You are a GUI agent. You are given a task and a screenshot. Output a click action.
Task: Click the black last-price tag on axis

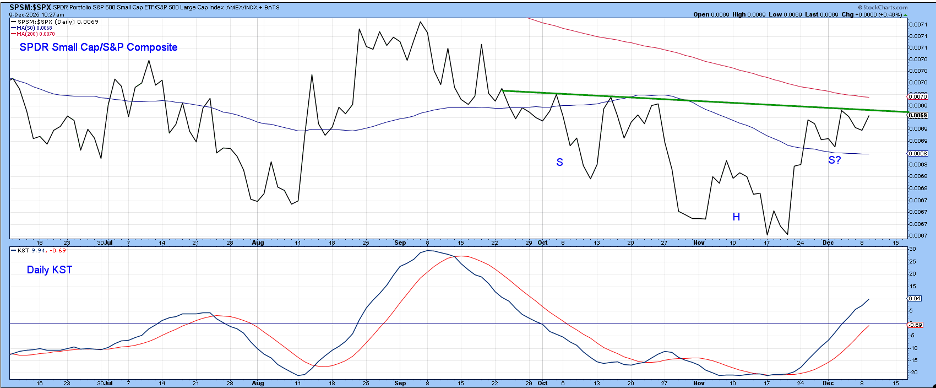pyautogui.click(x=916, y=115)
